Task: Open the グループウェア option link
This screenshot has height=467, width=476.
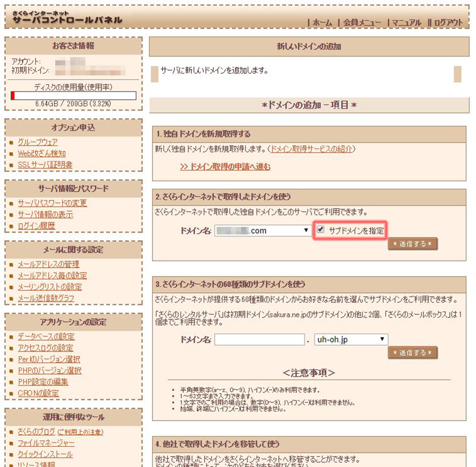Action: pos(38,142)
